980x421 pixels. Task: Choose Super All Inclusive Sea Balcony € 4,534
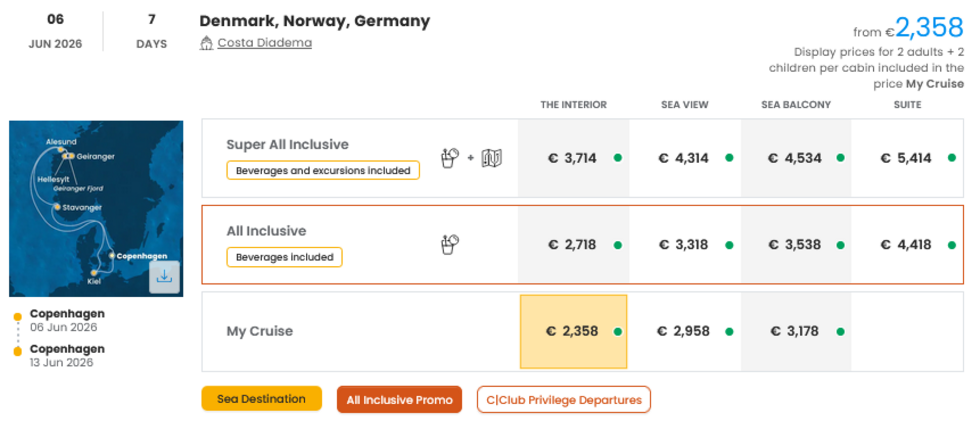[795, 158]
